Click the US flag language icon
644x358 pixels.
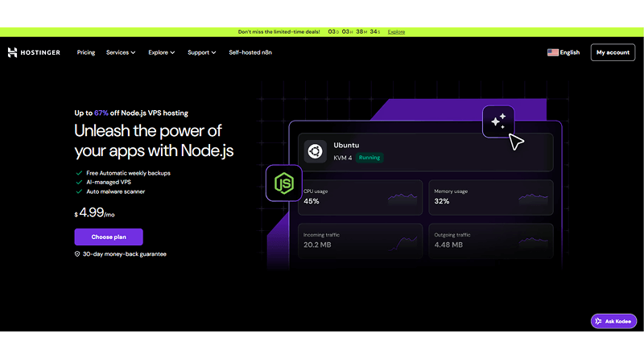(x=553, y=52)
